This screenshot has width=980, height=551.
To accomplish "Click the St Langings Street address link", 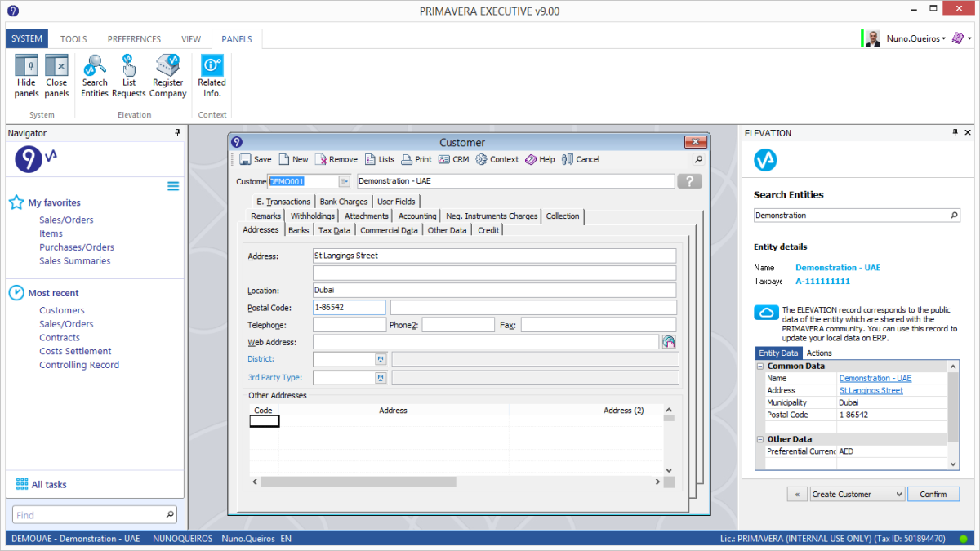I will tap(871, 391).
